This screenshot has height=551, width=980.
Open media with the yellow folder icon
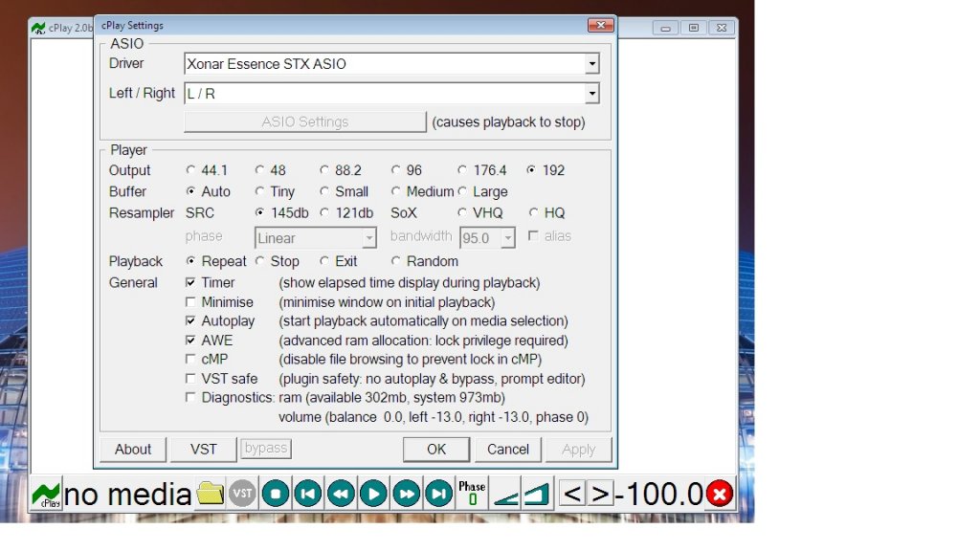211,494
